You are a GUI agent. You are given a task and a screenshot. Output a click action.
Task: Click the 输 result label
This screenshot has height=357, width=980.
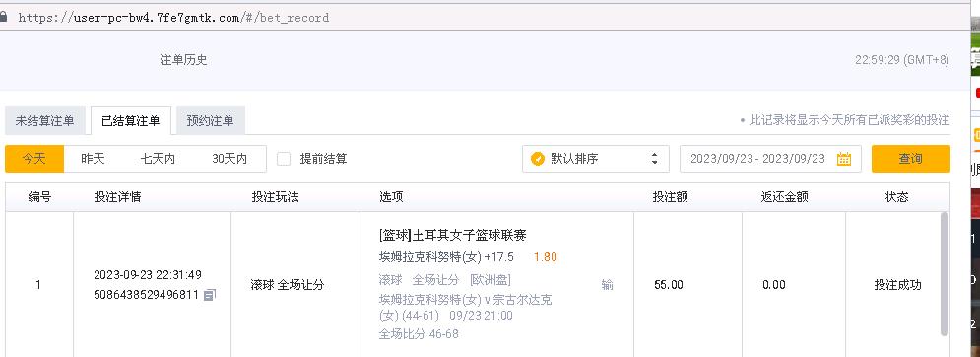click(x=607, y=285)
